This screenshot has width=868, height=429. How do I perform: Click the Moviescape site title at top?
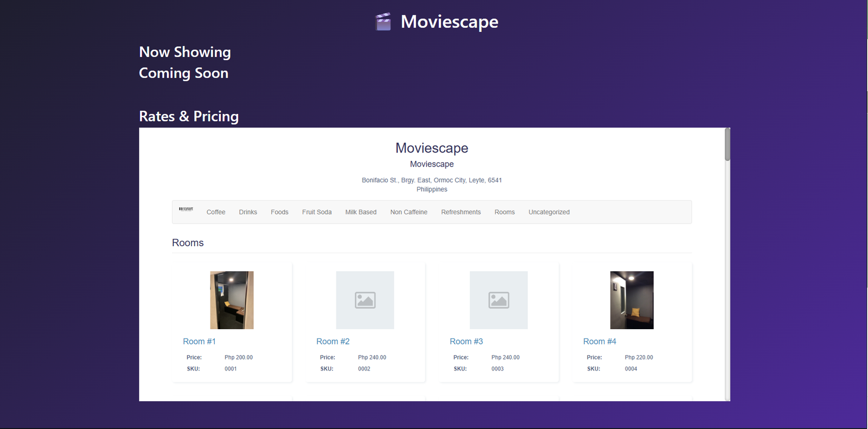coord(449,22)
